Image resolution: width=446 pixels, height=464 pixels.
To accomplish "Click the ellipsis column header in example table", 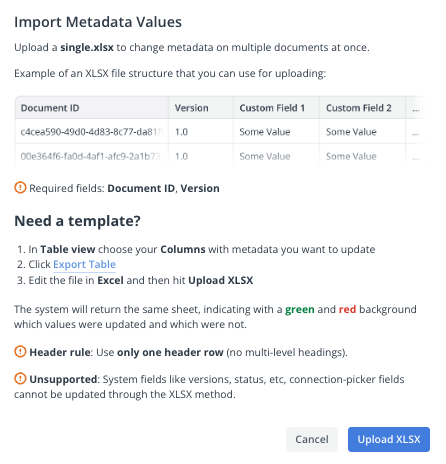I will [416, 108].
